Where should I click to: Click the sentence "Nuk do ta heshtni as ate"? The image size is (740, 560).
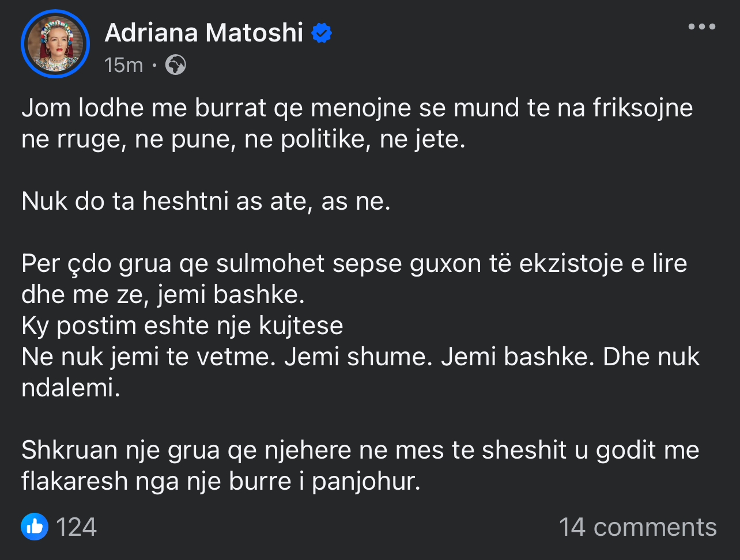tap(206, 202)
